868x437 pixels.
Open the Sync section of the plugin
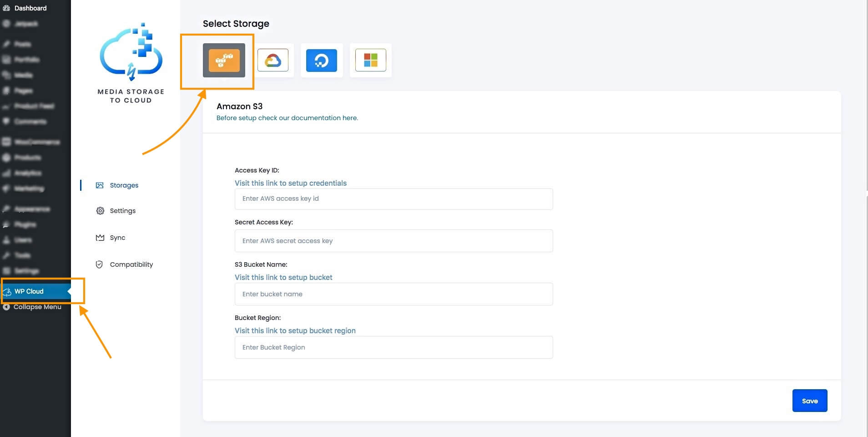coord(117,237)
